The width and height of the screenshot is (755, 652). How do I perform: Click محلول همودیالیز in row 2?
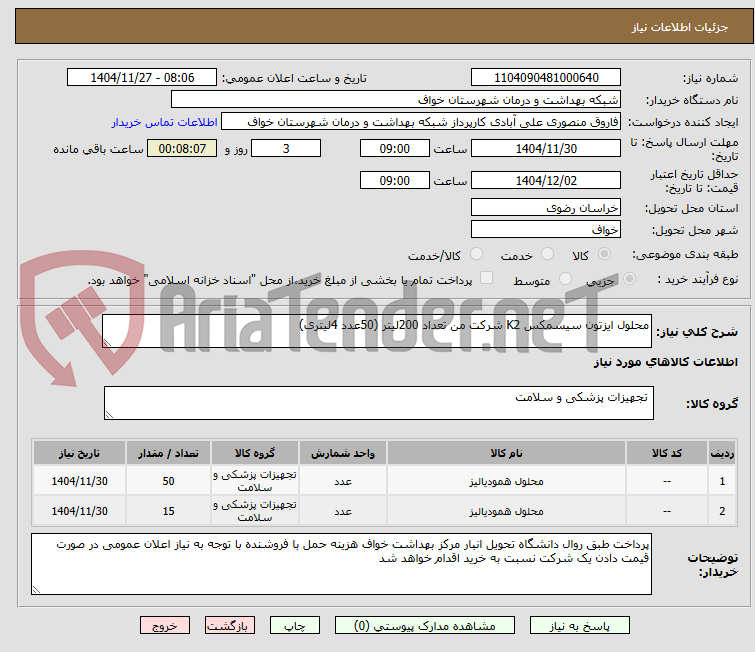tap(506, 511)
